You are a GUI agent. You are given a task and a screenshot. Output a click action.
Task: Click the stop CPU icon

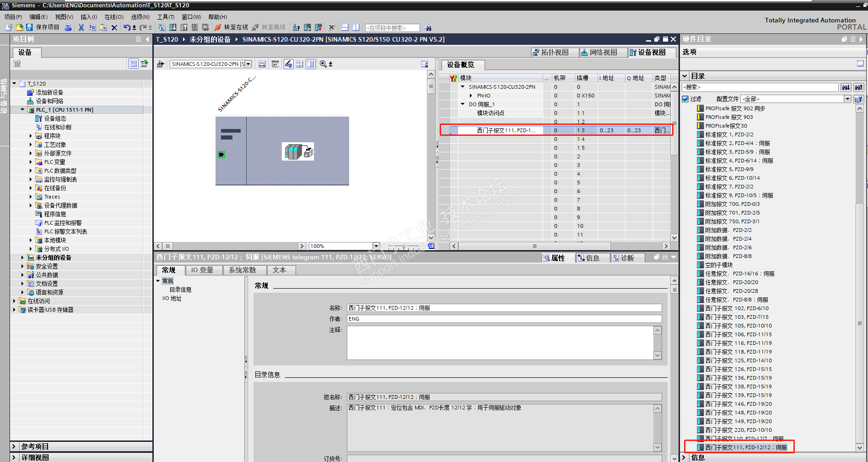tap(318, 27)
